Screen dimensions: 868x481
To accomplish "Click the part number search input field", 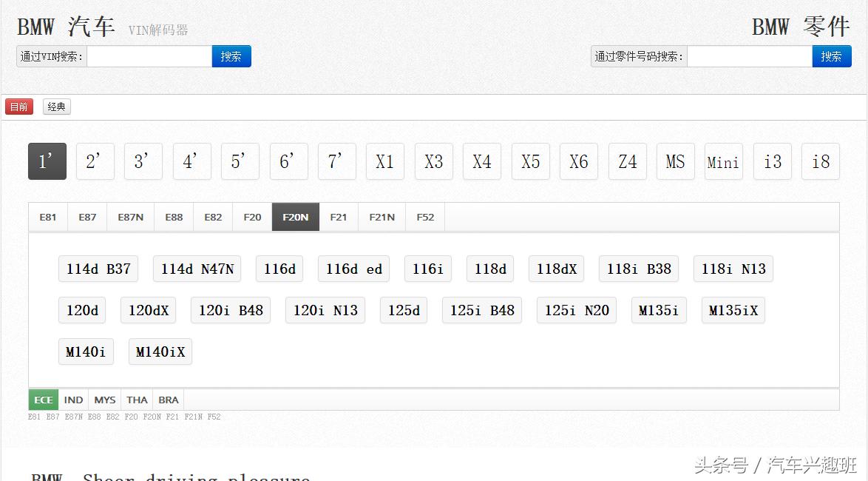I will pos(750,56).
